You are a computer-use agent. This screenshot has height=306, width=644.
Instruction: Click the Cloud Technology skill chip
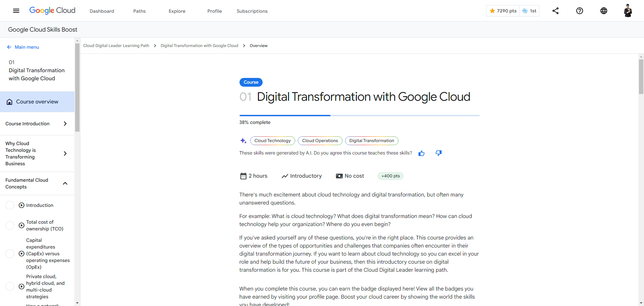(273, 141)
